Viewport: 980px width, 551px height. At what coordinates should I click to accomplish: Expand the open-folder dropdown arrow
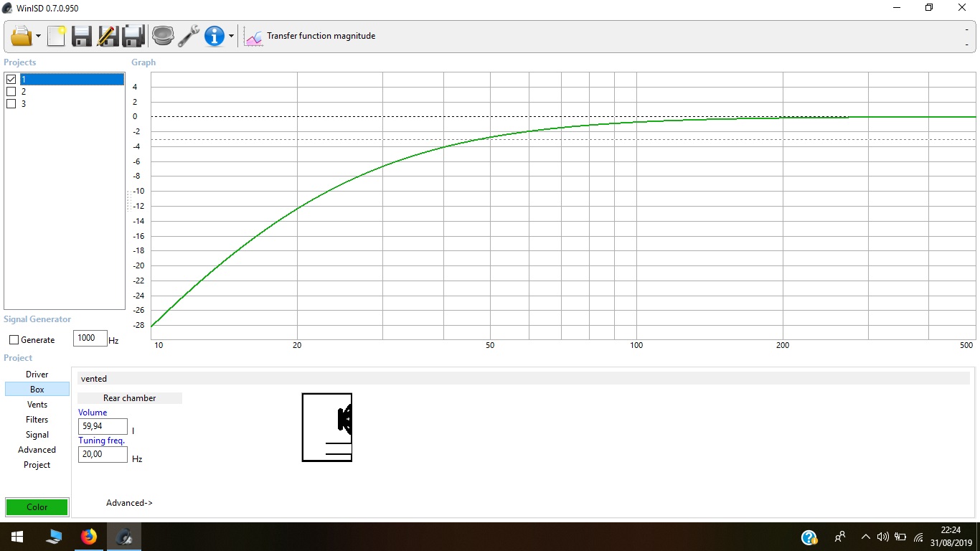click(x=38, y=37)
